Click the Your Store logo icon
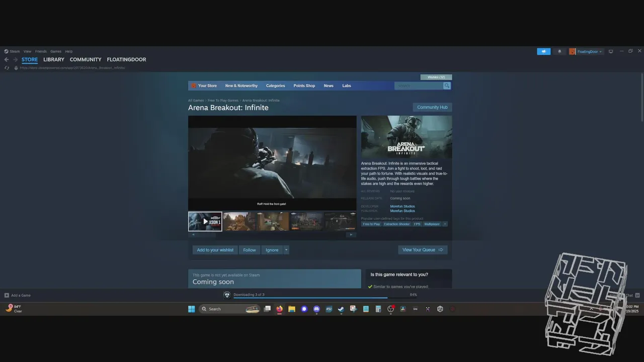Viewport: 644px width, 362px height. [194, 85]
